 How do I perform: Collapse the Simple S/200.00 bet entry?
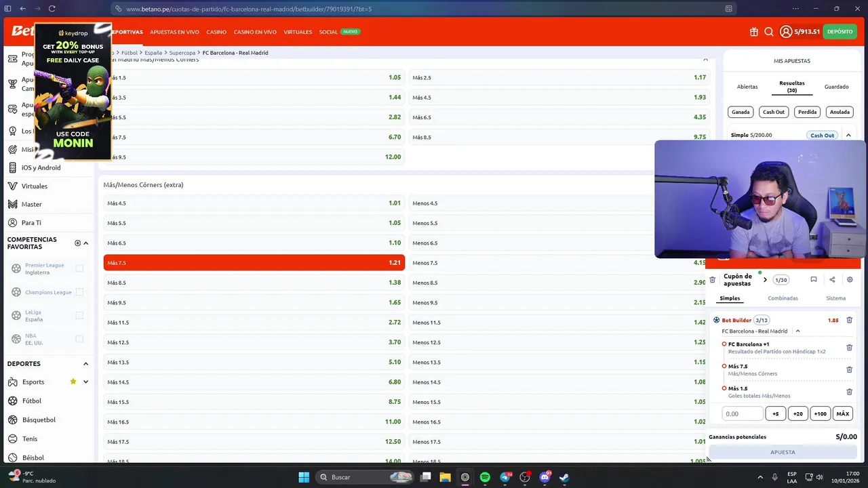(x=848, y=135)
